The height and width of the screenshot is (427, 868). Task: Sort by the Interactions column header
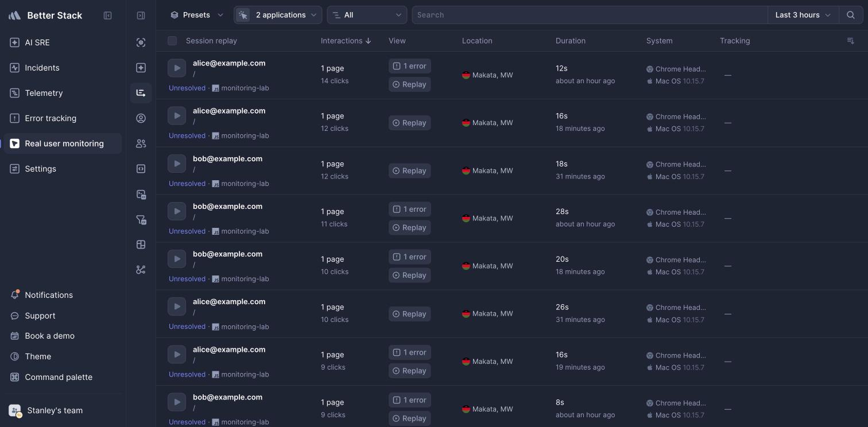(x=346, y=41)
